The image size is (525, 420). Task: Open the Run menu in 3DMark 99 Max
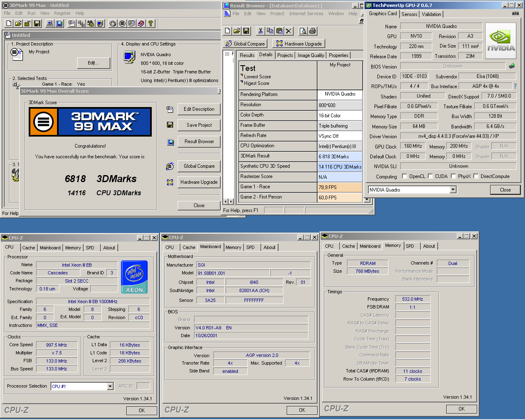(x=32, y=13)
